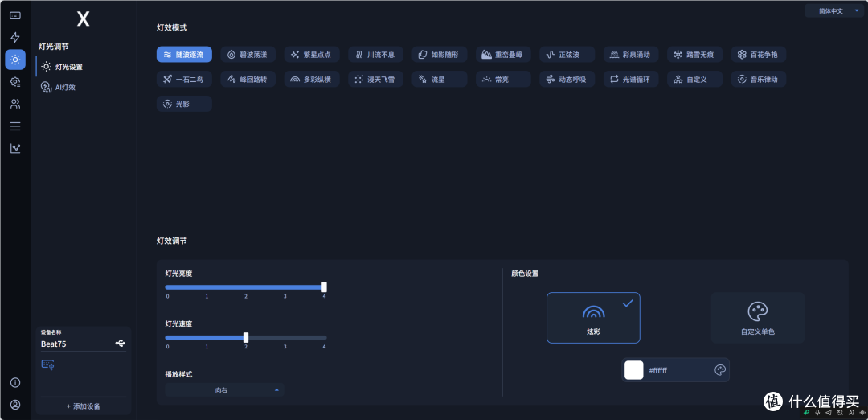
Task: Click the 灯光速度 speed slider handle
Action: coord(246,337)
